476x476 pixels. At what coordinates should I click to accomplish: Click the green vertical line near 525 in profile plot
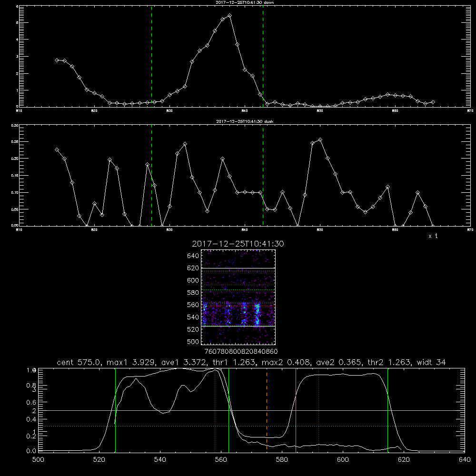115,410
